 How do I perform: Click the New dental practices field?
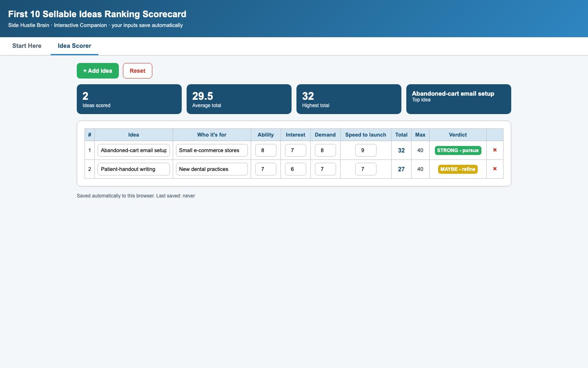tap(212, 169)
